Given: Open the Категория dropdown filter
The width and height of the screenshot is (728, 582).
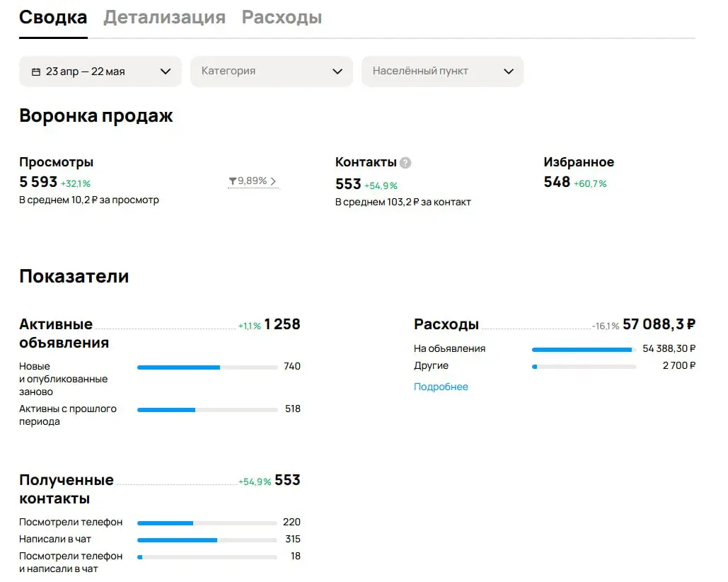Looking at the screenshot, I should [271, 72].
